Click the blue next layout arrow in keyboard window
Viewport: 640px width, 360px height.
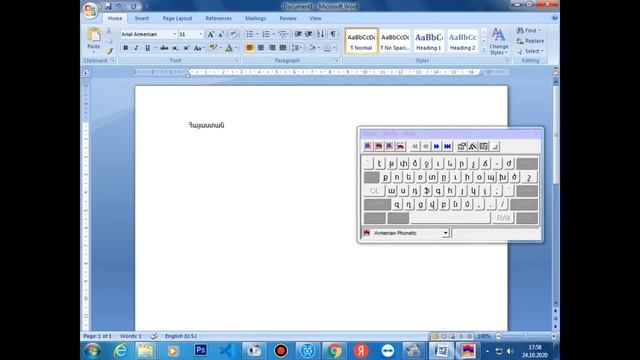click(436, 146)
